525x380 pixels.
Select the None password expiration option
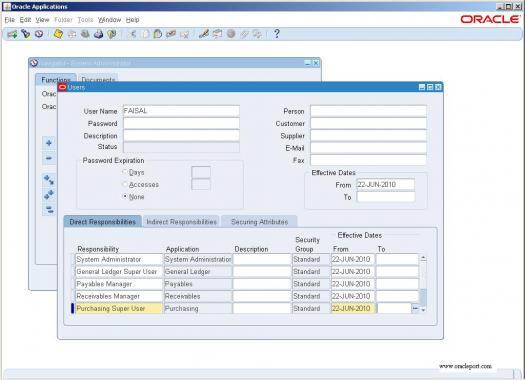[x=125, y=197]
